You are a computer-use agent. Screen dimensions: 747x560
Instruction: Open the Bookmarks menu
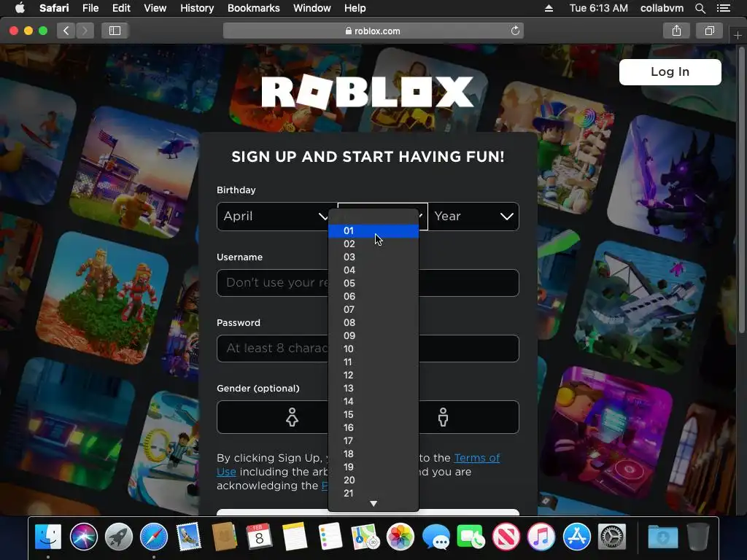tap(253, 8)
